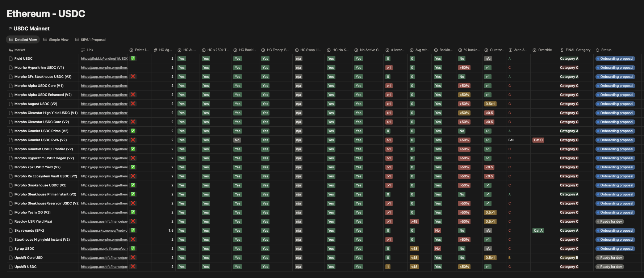Click Ready for dev status in Resolov row
Image resolution: width=644 pixels, height=278 pixels.
609,222
